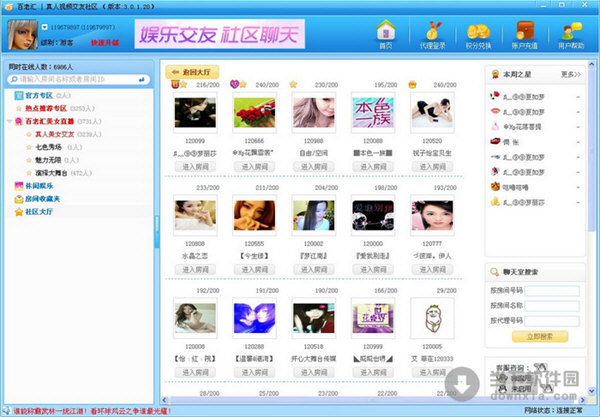The width and height of the screenshot is (600, 417).
Task: Click the red lips gift icon
Action: point(495,111)
